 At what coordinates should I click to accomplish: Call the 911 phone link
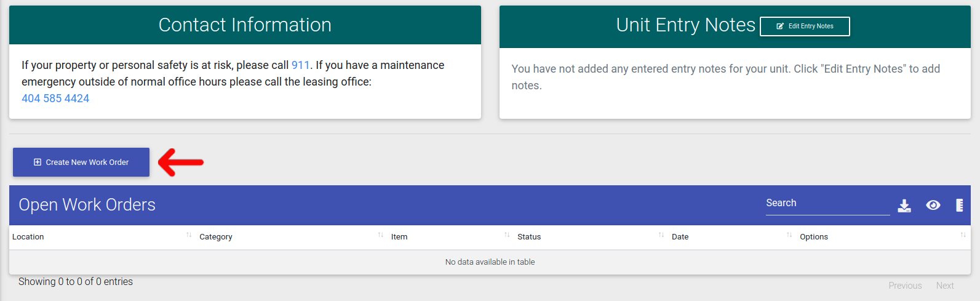click(x=300, y=65)
